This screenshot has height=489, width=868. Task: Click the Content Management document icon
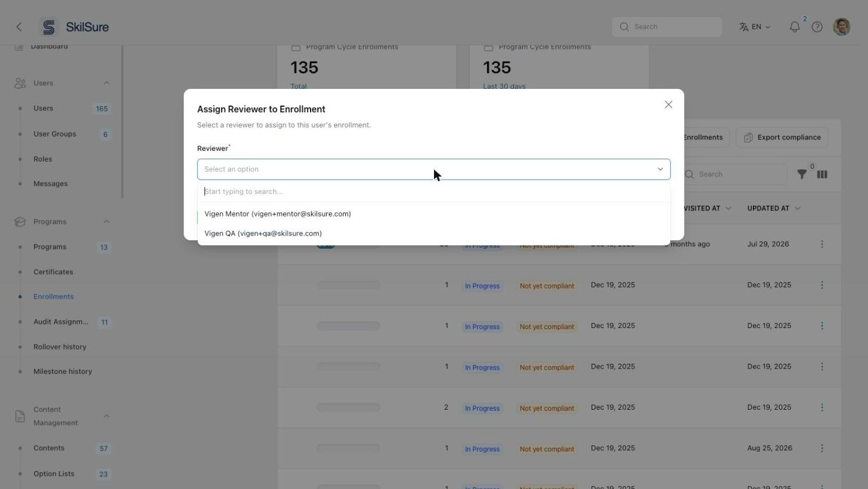click(x=20, y=416)
